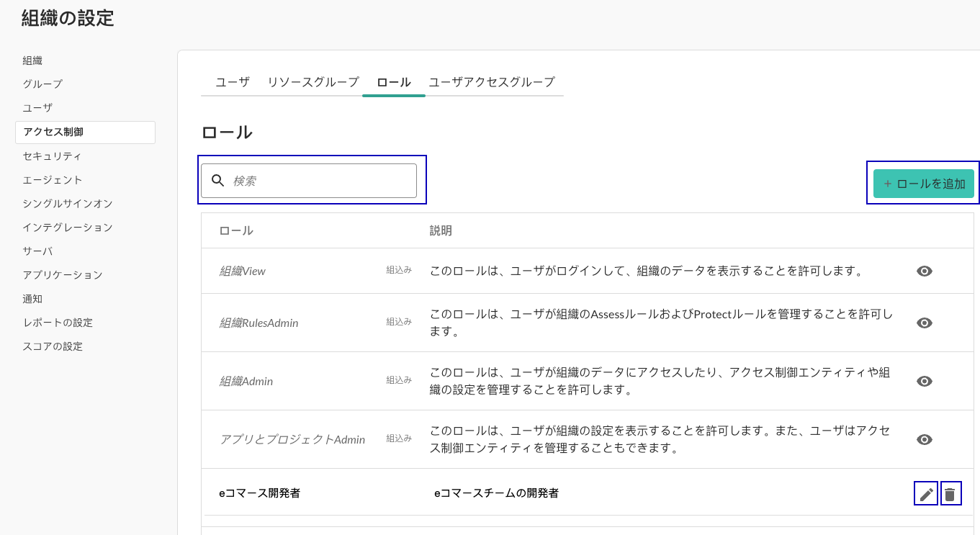Viewport: 980px width, 535px height.
Task: Click the 組織RulesAdmin role name
Action: click(x=259, y=323)
